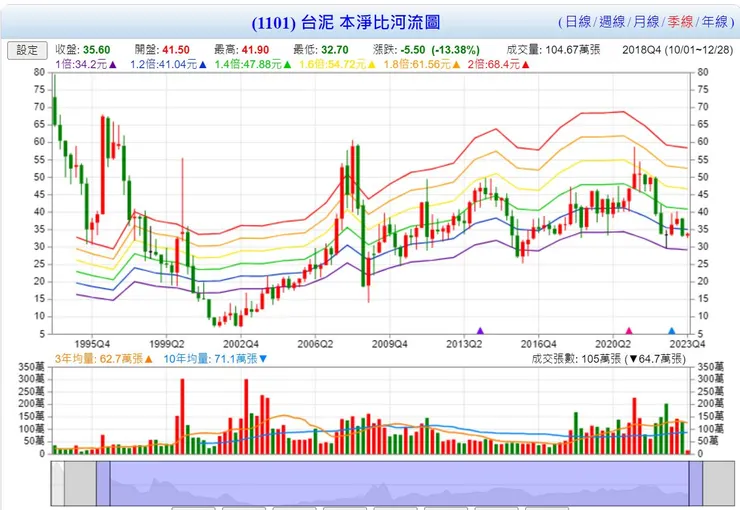Click the 漲跌 -5.50 (-13.38%) text
Screen dimensions: 740x510
[x=426, y=50]
